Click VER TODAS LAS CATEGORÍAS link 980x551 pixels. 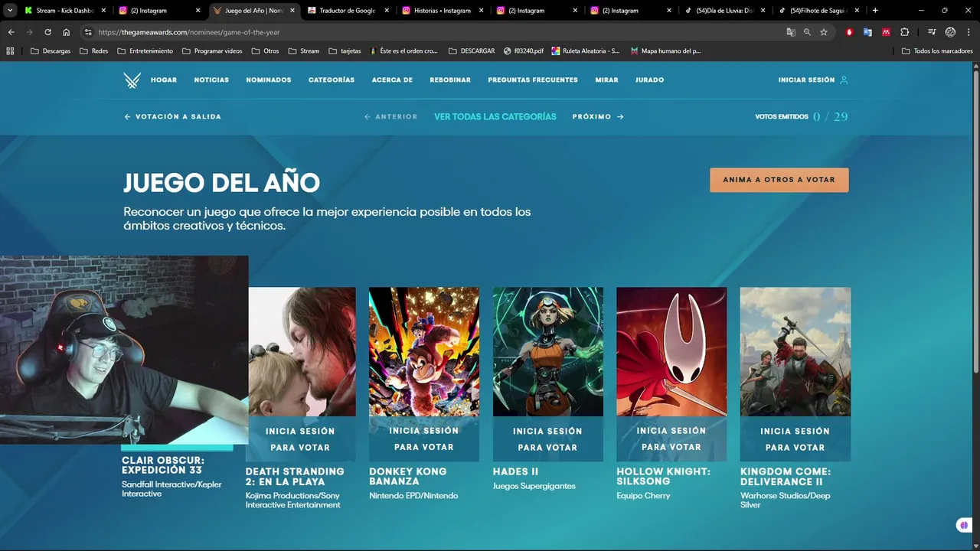(495, 117)
